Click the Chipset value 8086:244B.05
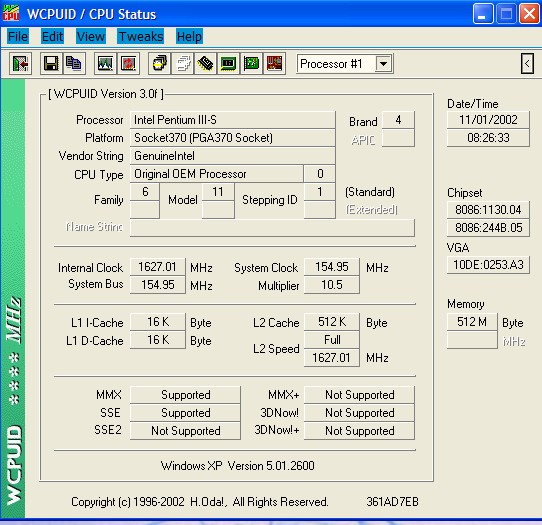 [488, 228]
